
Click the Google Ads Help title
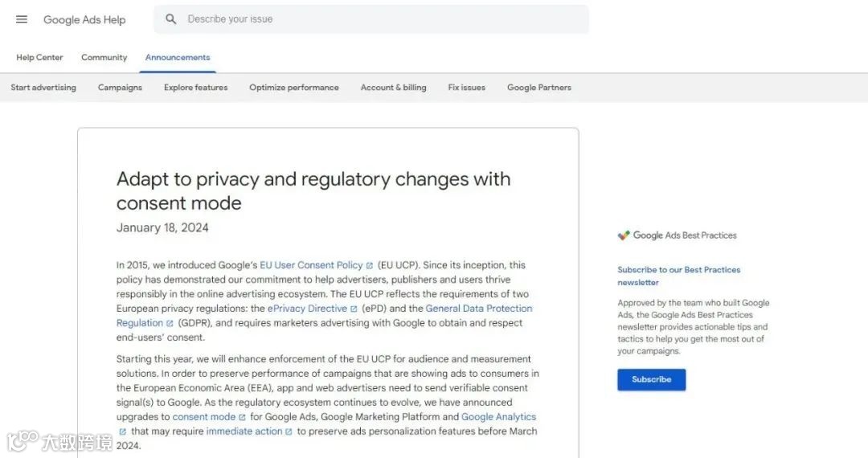84,20
